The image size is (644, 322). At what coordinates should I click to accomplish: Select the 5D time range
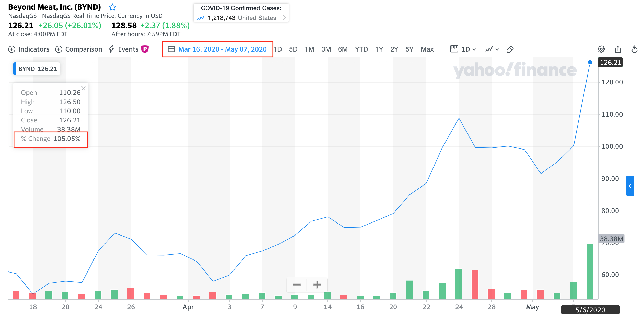[293, 49]
